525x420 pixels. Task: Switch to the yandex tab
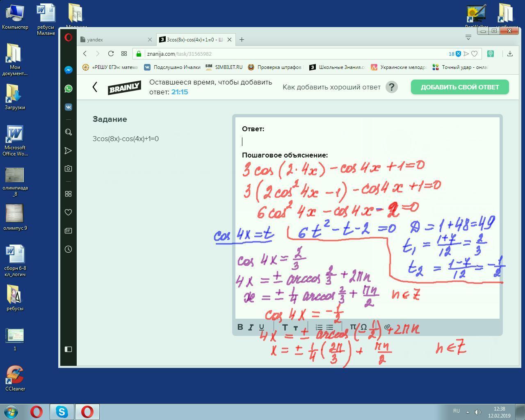coord(116,40)
